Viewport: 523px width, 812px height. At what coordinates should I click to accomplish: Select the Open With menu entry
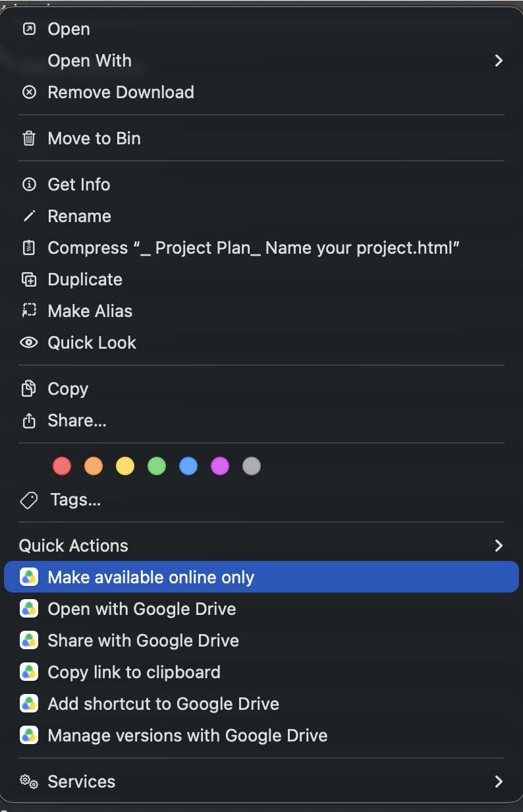pyautogui.click(x=261, y=61)
